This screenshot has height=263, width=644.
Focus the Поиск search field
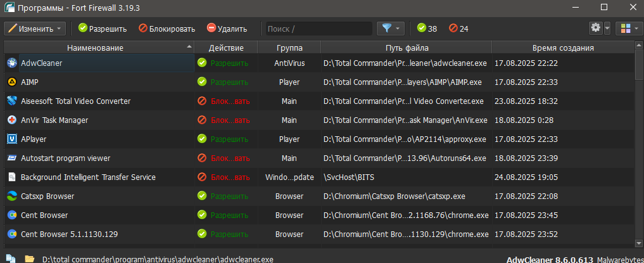[x=319, y=29]
